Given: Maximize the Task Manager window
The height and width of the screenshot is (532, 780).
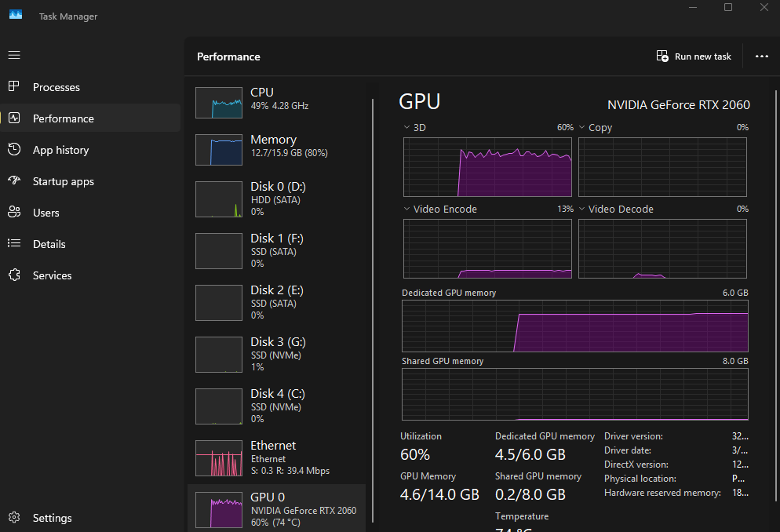Looking at the screenshot, I should click(x=727, y=7).
